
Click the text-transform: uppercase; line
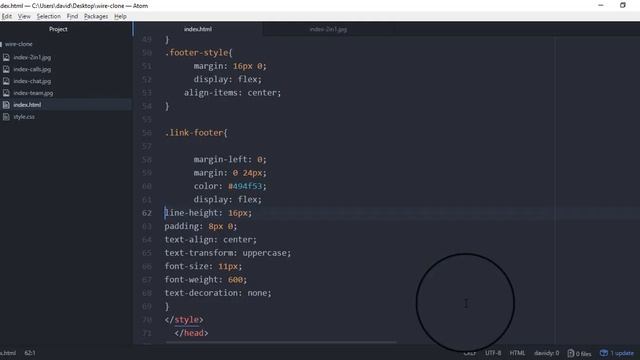point(228,253)
